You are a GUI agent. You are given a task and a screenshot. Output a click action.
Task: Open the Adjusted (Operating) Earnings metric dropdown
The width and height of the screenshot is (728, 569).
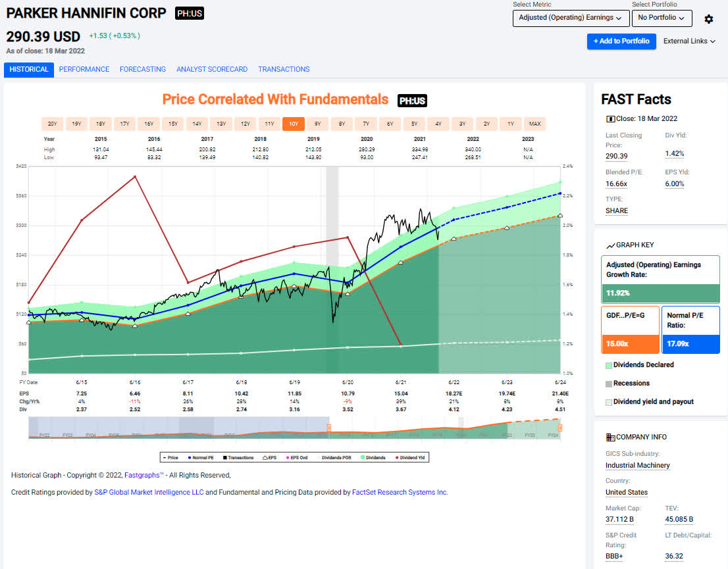[x=571, y=18]
